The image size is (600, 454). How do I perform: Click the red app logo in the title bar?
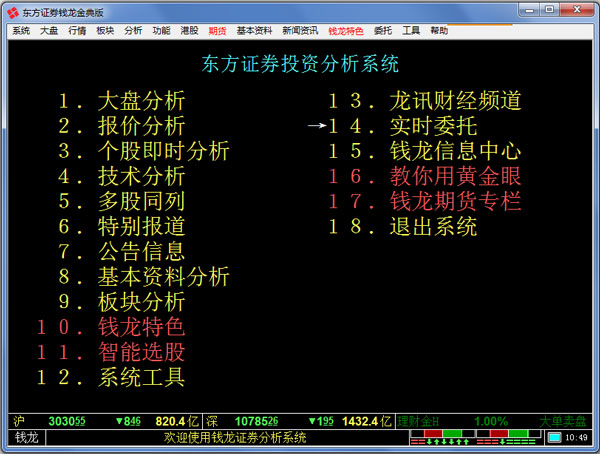point(13,13)
